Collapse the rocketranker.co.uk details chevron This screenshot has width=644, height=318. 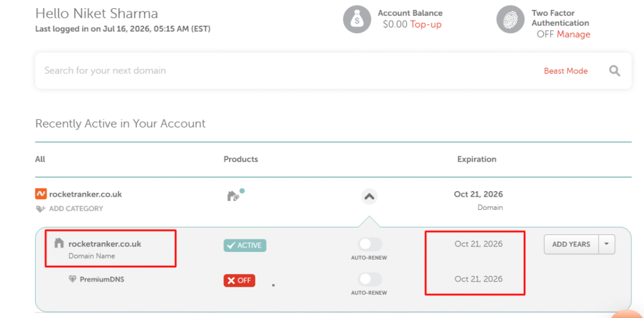369,197
